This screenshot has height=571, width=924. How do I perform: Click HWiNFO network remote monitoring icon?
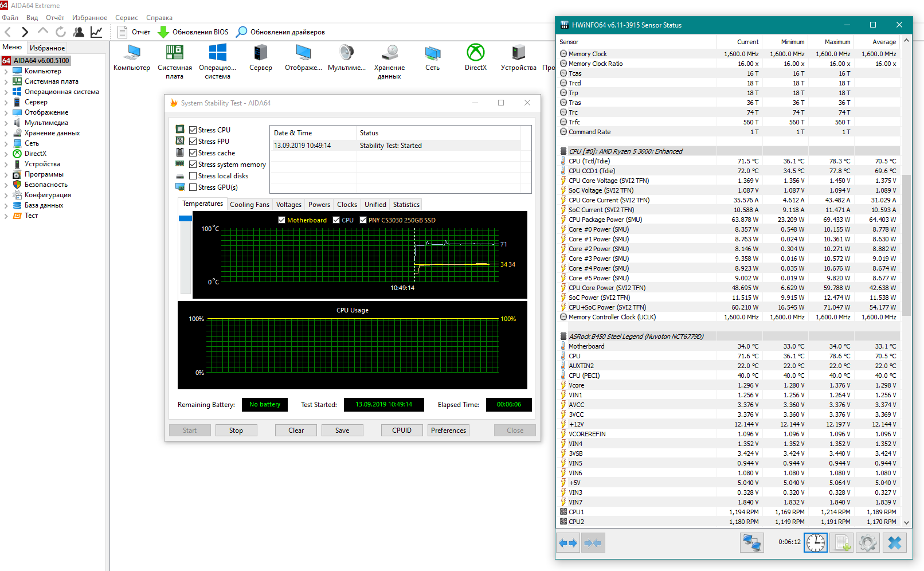751,542
